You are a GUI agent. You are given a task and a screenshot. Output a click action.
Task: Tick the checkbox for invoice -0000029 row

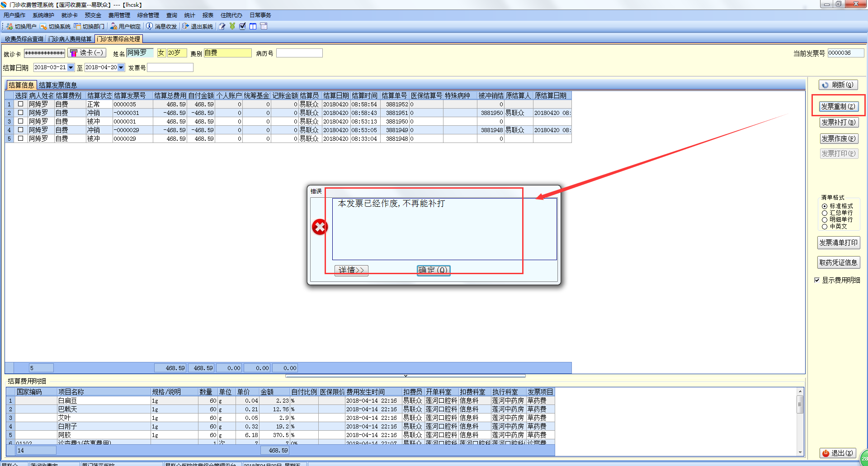(x=20, y=130)
